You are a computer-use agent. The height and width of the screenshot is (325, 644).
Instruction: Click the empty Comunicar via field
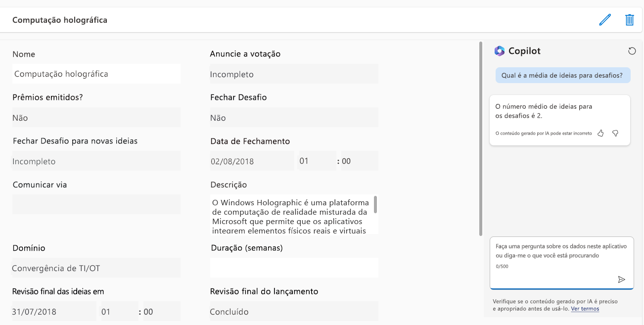[96, 204]
